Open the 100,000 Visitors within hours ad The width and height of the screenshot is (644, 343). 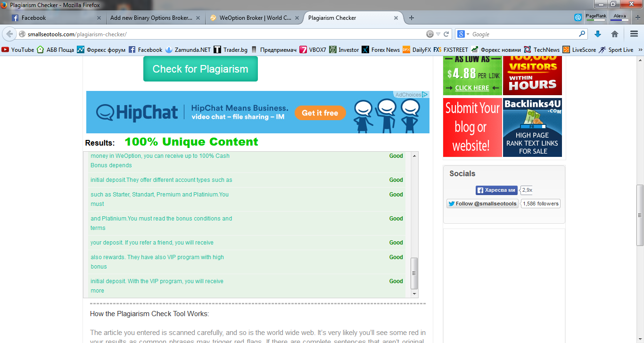[532, 75]
